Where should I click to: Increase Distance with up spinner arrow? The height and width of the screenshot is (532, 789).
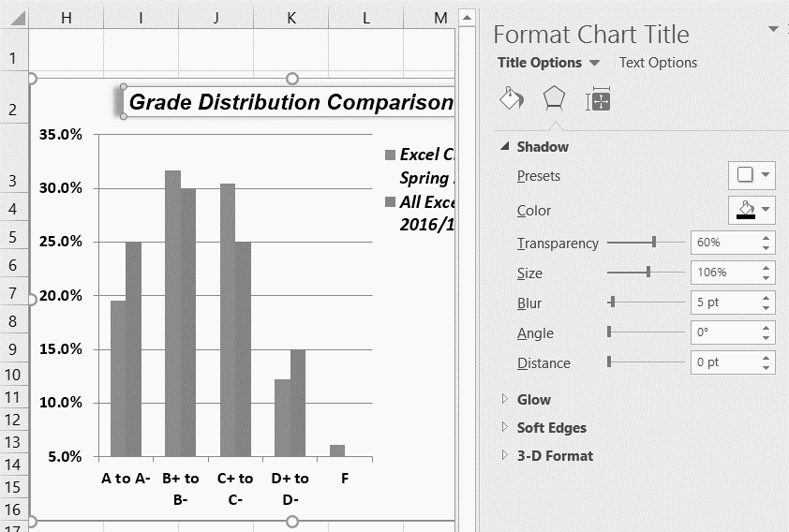pyautogui.click(x=766, y=357)
